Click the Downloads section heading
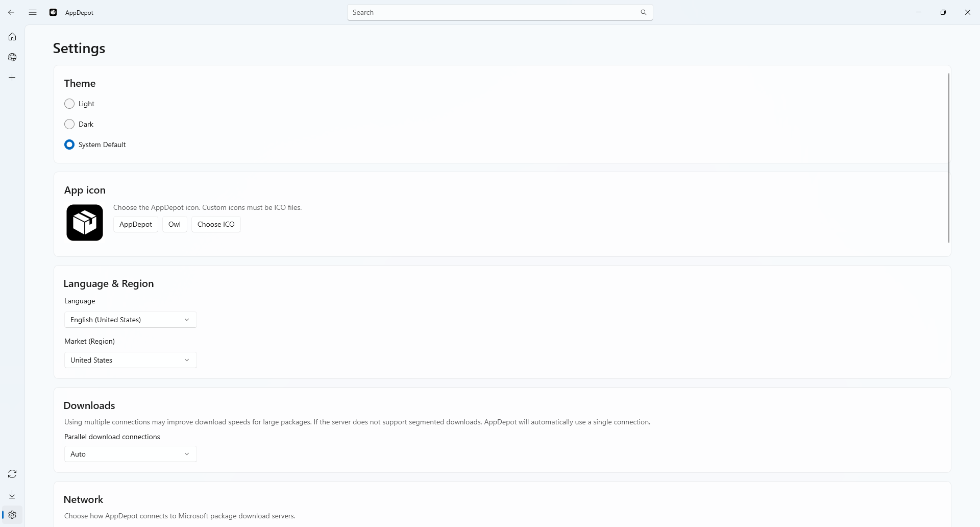980x527 pixels. (89, 405)
